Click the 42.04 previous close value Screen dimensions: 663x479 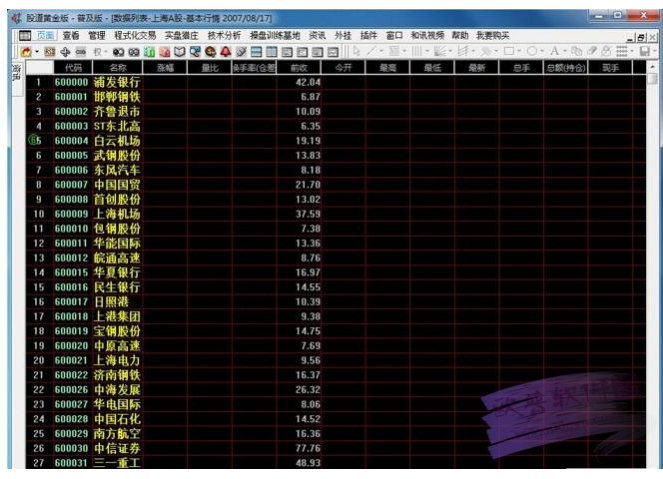coord(308,82)
